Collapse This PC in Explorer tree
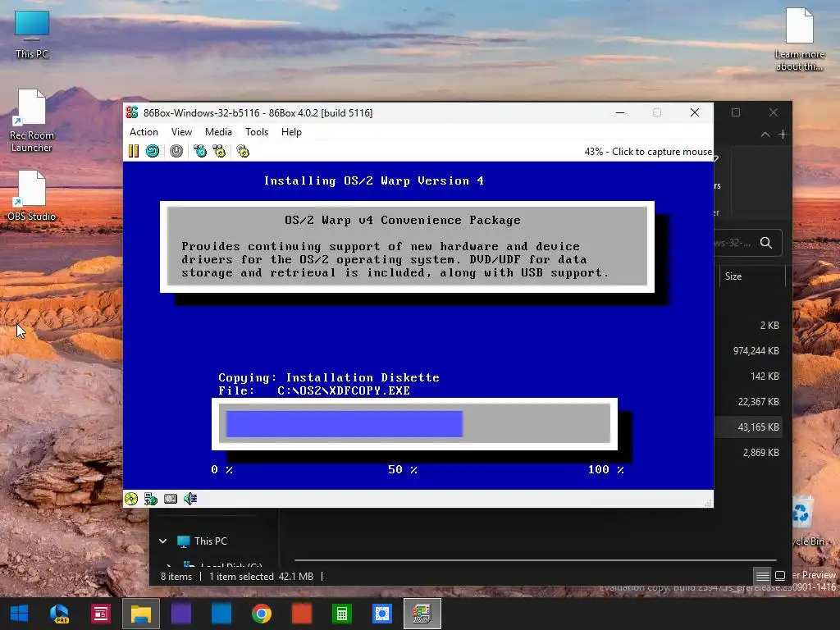The height and width of the screenshot is (630, 840). [163, 541]
